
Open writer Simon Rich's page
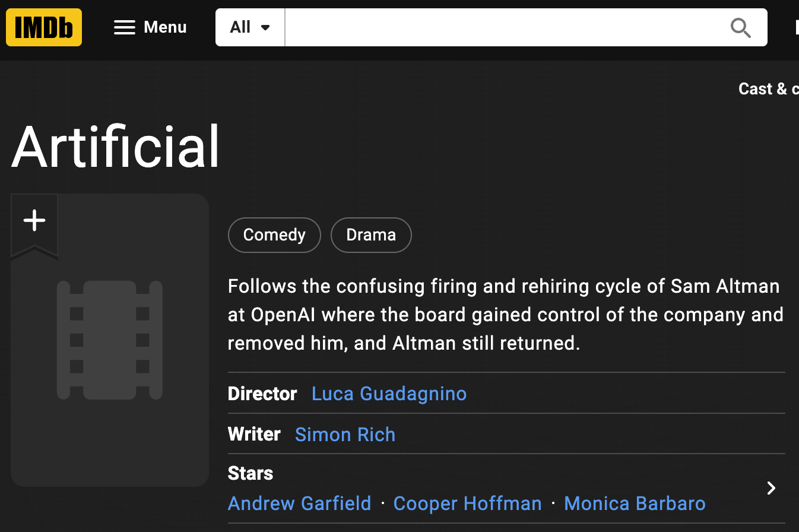345,435
